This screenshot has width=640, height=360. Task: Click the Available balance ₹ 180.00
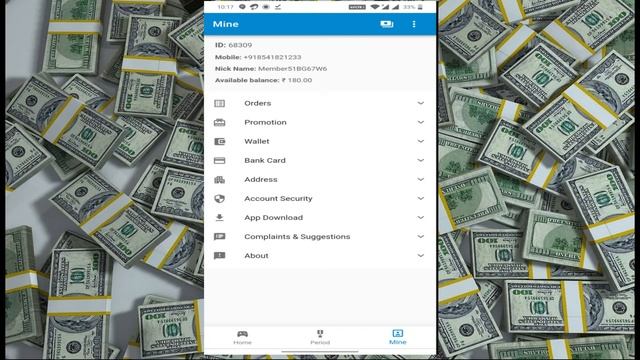[x=264, y=80]
